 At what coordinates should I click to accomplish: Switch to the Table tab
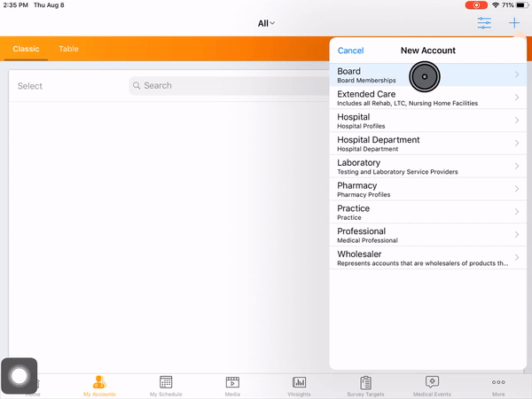point(68,49)
